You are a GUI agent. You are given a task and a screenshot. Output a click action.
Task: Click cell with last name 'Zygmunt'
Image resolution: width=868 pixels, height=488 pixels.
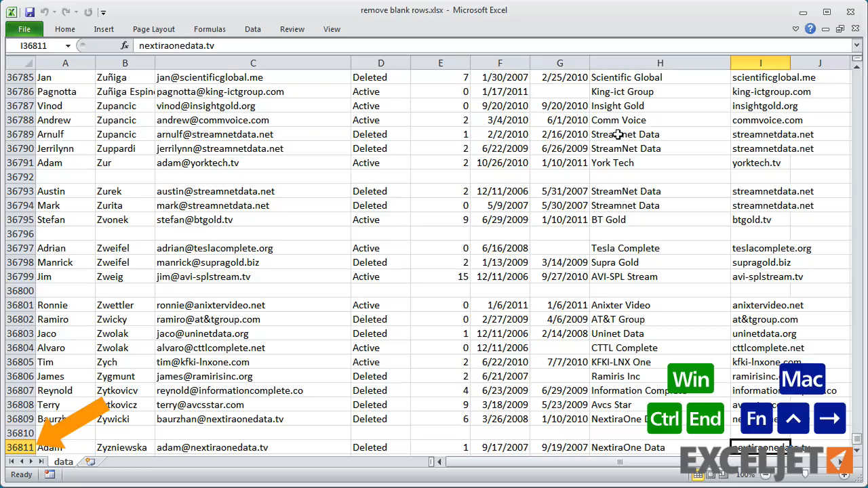[125, 376]
